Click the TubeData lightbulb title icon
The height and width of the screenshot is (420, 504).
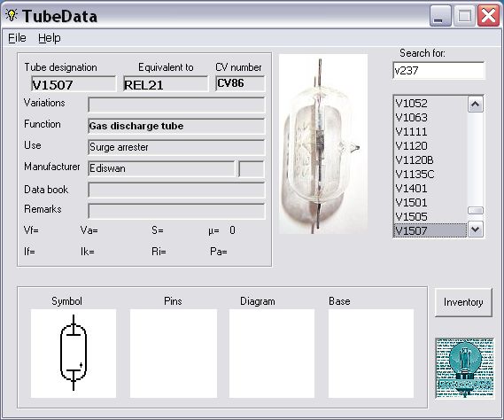pos(12,15)
